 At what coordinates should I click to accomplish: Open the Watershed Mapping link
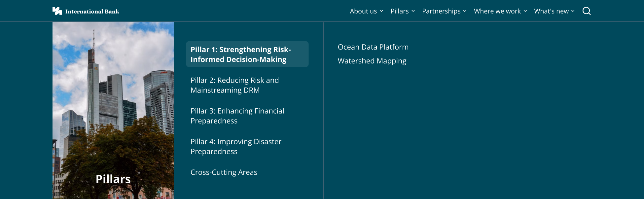372,61
